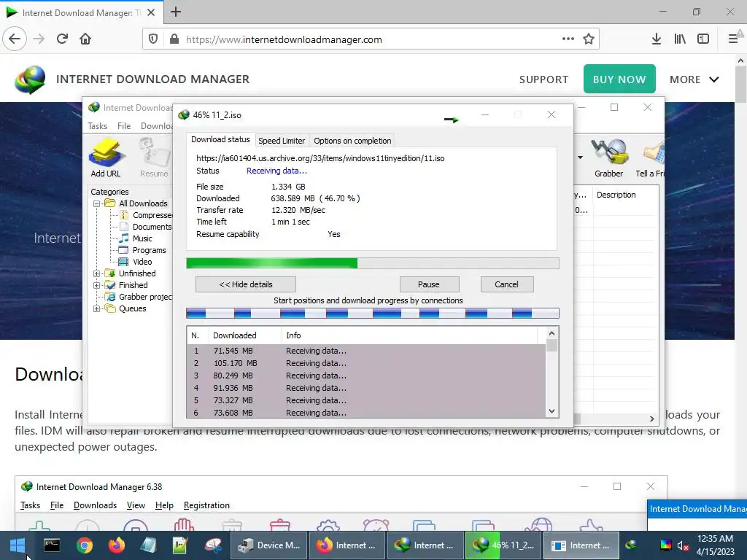747x560 pixels.
Task: Launch Chrome from taskbar
Action: [x=85, y=545]
